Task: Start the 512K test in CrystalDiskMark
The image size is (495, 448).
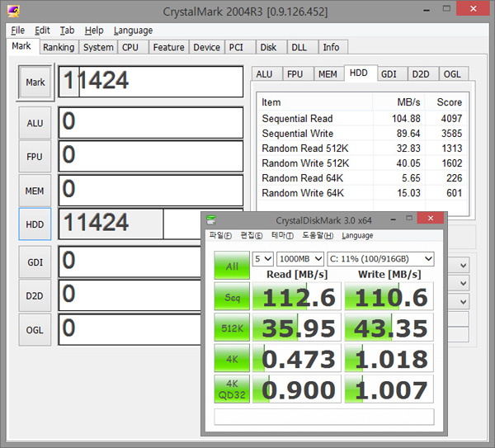Action: pyautogui.click(x=232, y=327)
